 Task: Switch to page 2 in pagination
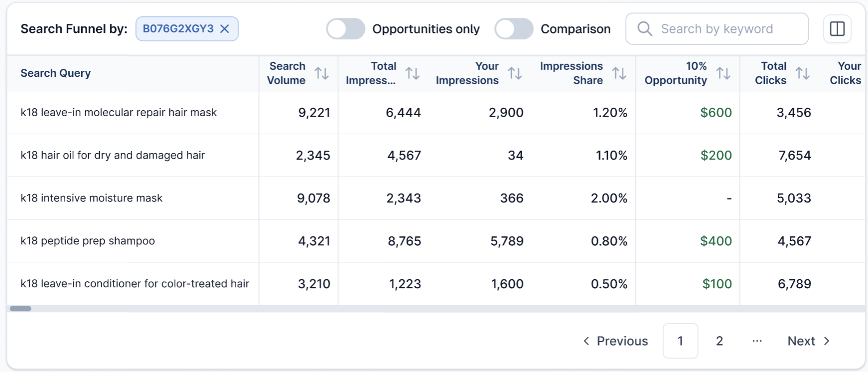[719, 341]
